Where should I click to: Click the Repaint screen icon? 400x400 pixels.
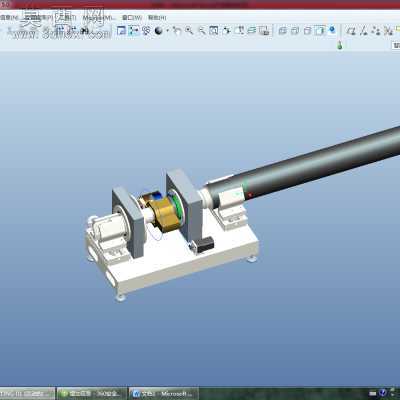tap(122, 31)
